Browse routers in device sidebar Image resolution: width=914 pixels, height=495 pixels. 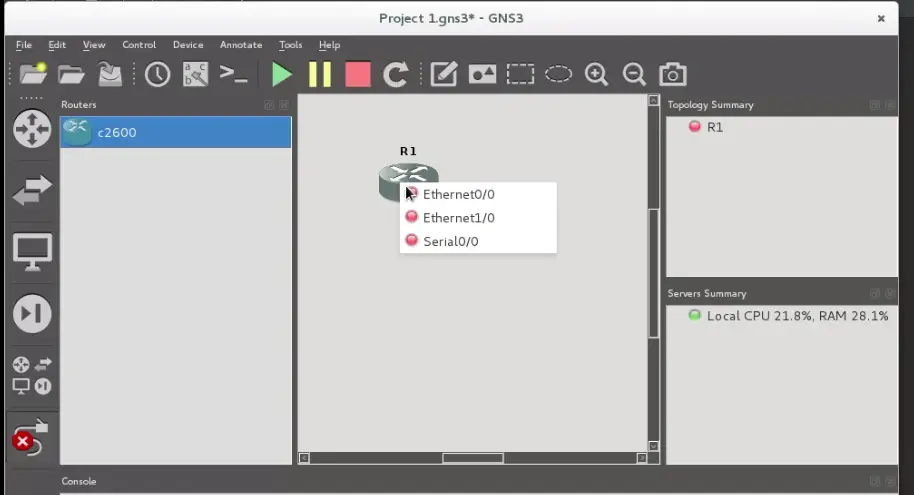32,129
